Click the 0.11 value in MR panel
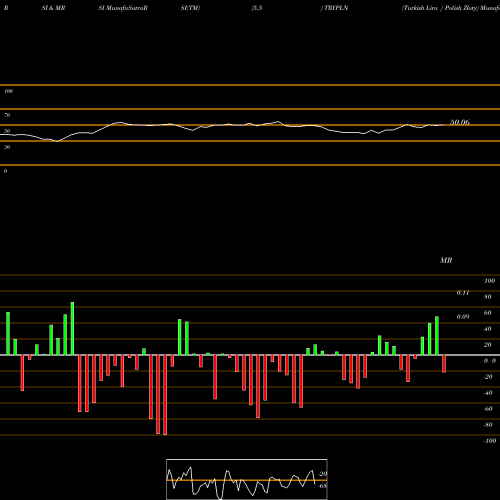The image size is (500, 500). coord(463,293)
